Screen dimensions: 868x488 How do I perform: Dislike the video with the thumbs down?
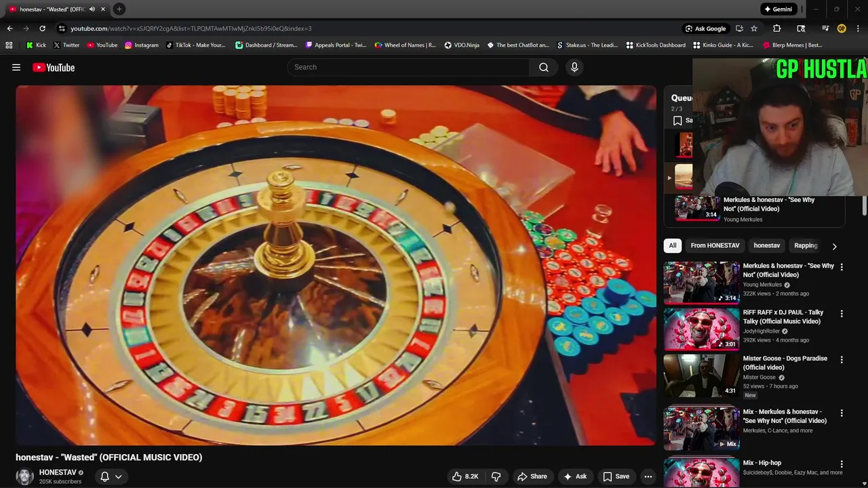[x=496, y=476]
